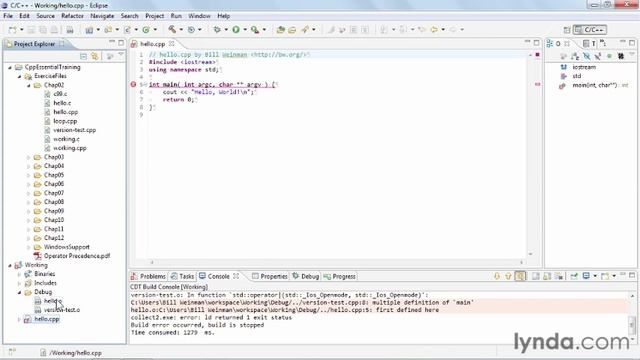Open the Project menu
The image size is (640, 360).
(154, 16)
